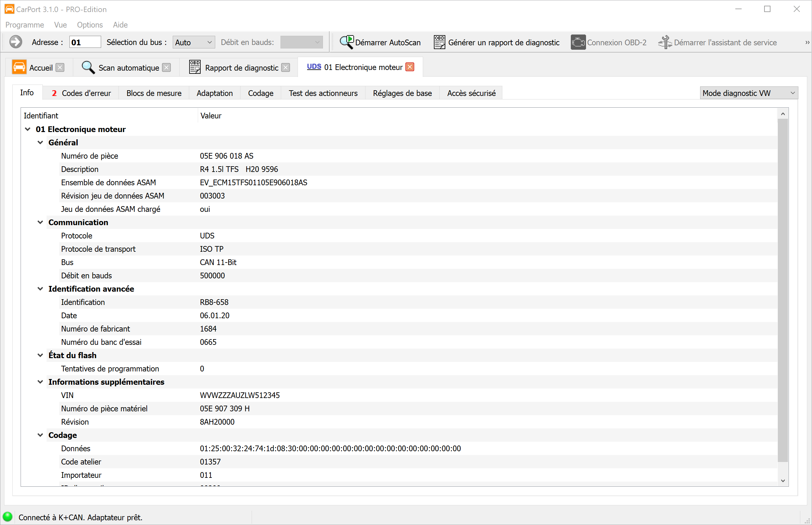Open the Sélection du bus dropdown
This screenshot has height=525, width=812.
(193, 42)
